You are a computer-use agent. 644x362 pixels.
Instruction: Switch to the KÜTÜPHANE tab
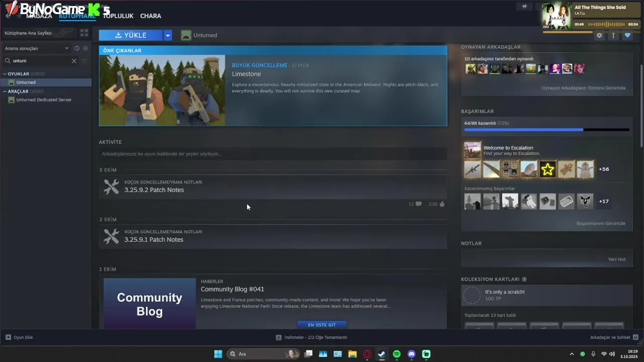click(77, 16)
